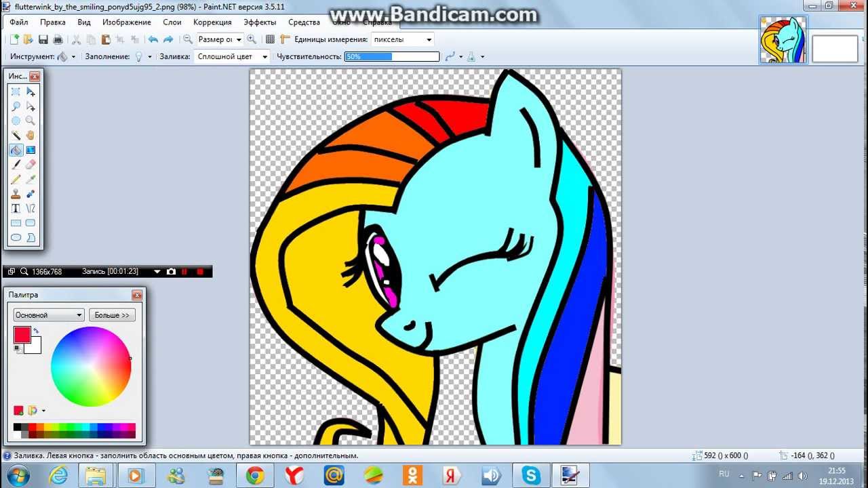Select the Paint Bucket tool
Screen dimensions: 868x488
click(x=16, y=150)
